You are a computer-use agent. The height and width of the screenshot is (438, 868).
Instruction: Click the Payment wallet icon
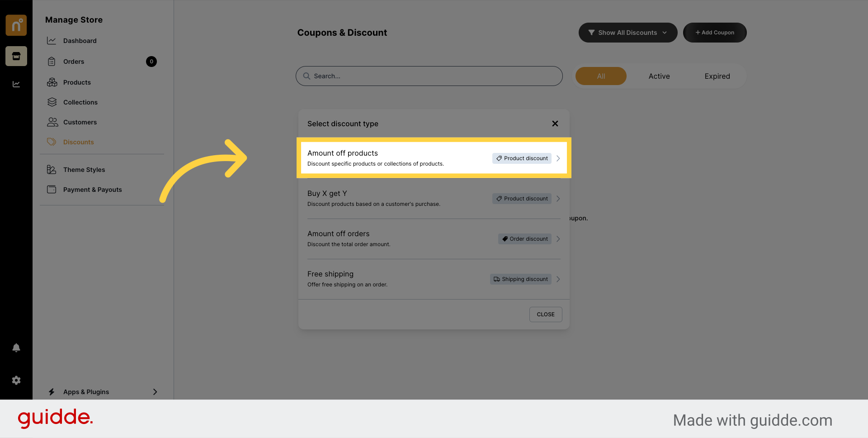tap(52, 190)
